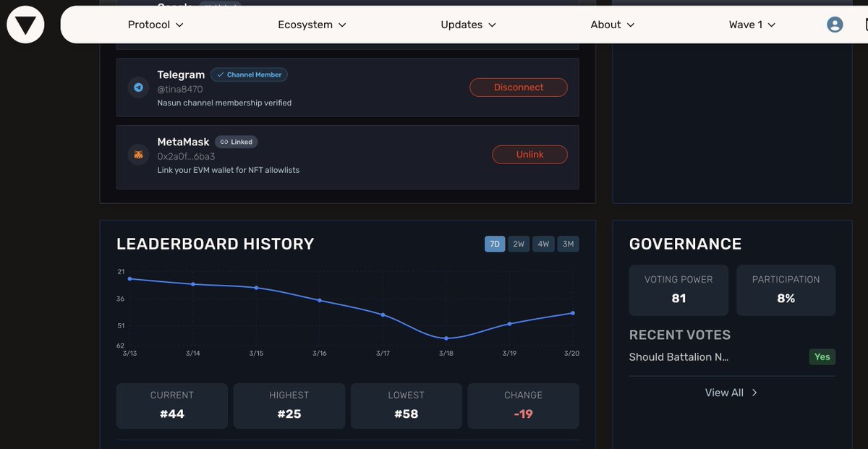Switch chart to the 3M range

coord(568,244)
